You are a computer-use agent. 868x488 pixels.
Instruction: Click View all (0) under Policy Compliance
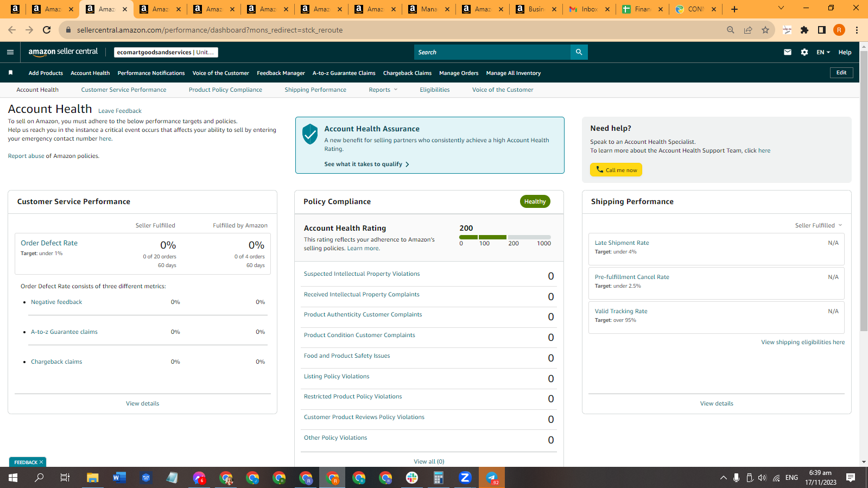429,461
